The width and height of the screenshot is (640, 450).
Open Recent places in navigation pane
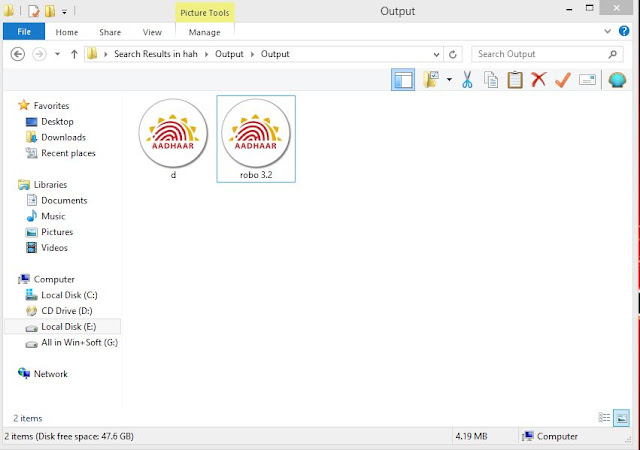click(68, 153)
